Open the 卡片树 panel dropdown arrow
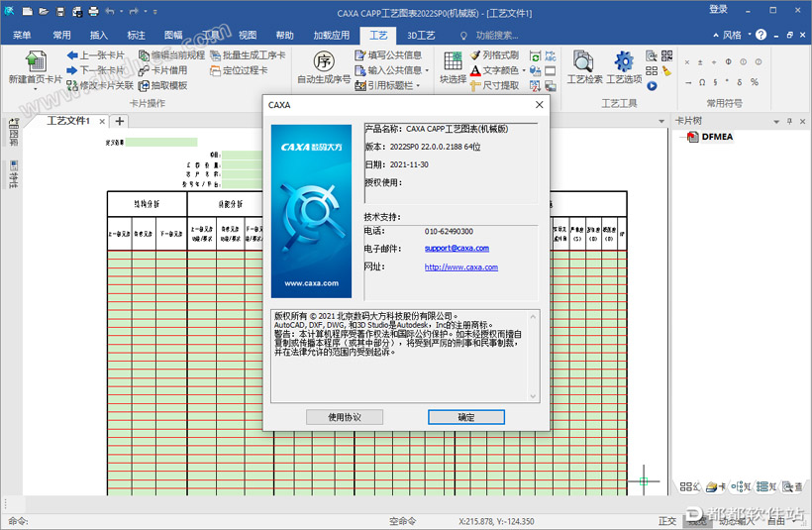This screenshot has height=530, width=812. point(776,121)
